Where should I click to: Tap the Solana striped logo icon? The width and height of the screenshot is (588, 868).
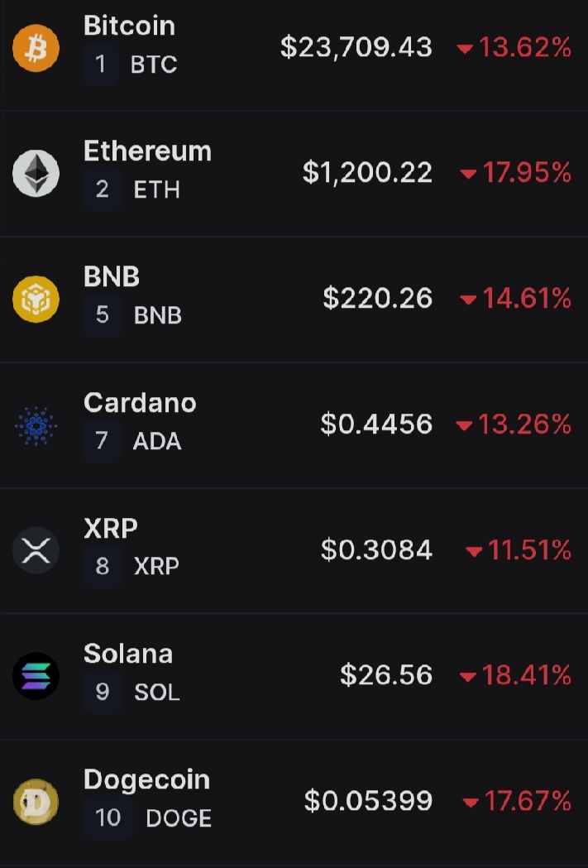[x=36, y=676]
